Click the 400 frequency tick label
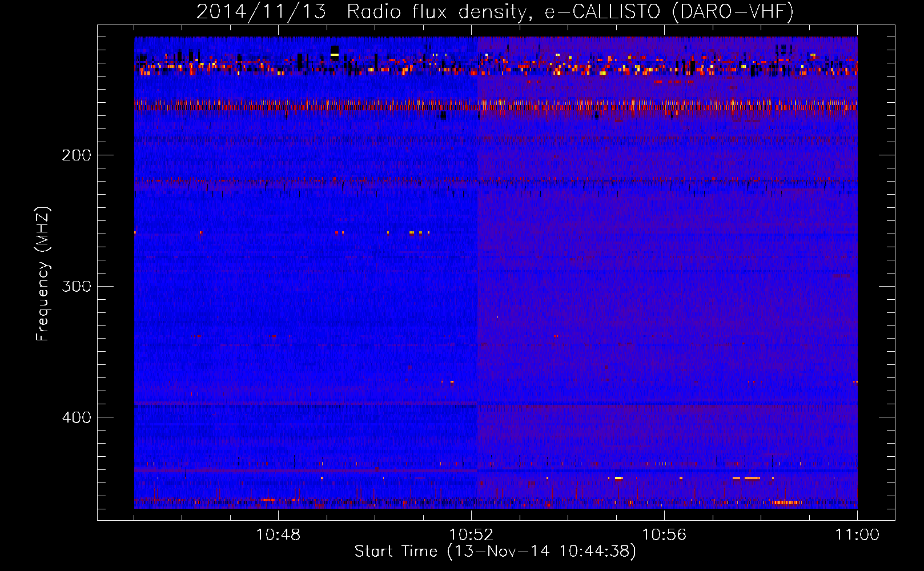The height and width of the screenshot is (571, 924). click(77, 417)
